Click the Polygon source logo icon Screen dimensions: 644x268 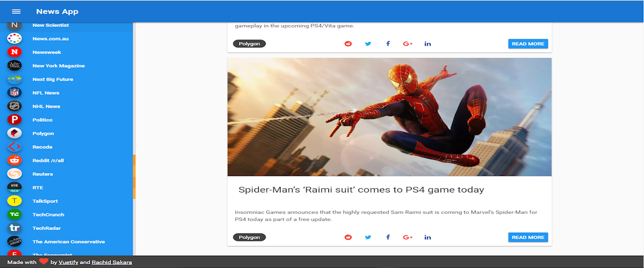(14, 133)
